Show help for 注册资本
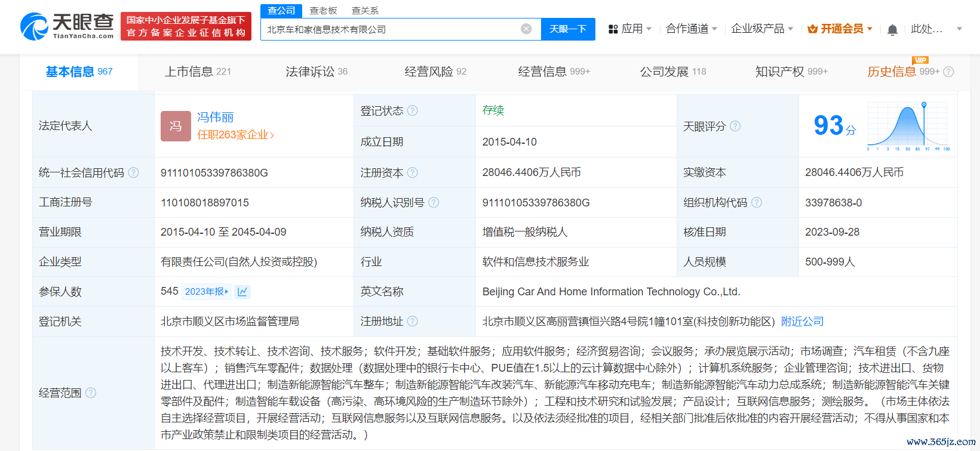 click(412, 172)
